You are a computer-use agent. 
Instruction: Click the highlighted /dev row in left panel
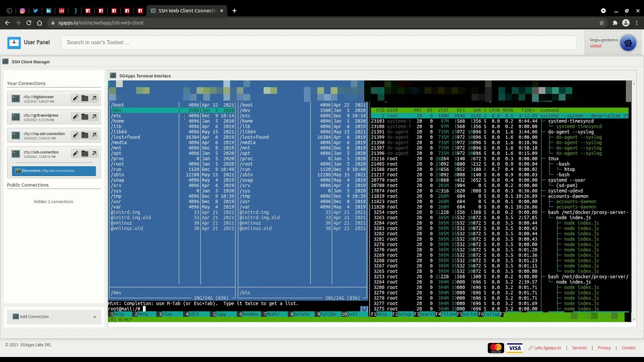172,111
